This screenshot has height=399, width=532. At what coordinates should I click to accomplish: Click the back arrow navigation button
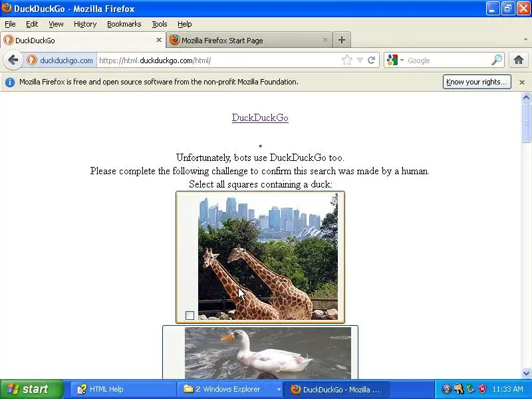[13, 61]
